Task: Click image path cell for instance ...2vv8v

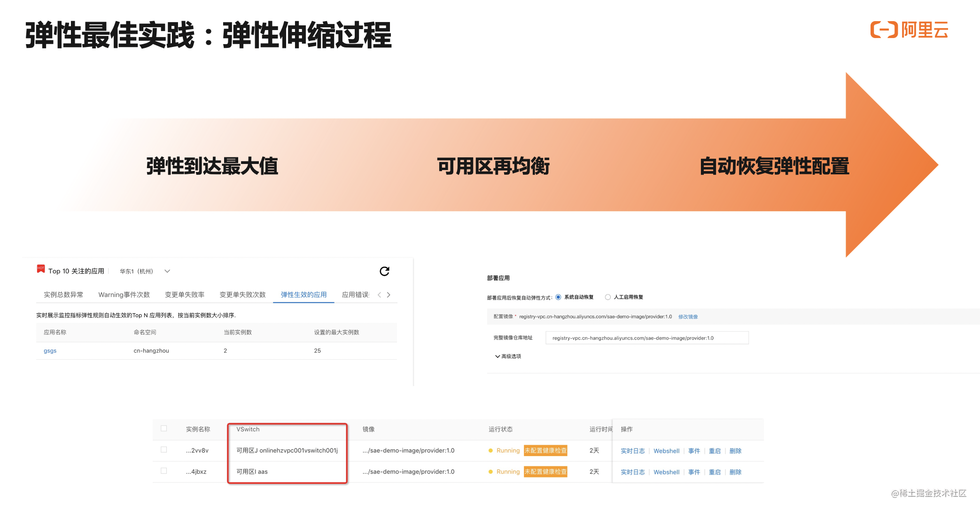Action: 408,450
